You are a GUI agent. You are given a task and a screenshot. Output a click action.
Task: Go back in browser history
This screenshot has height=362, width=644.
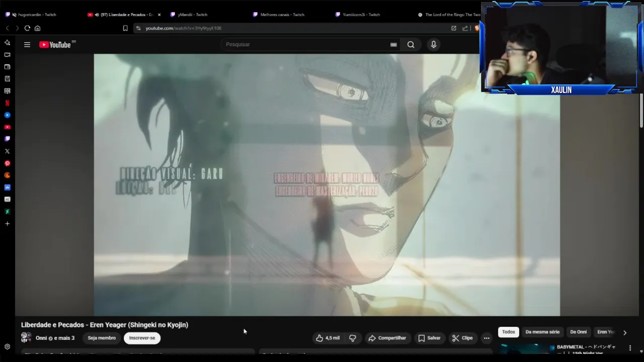[7, 28]
